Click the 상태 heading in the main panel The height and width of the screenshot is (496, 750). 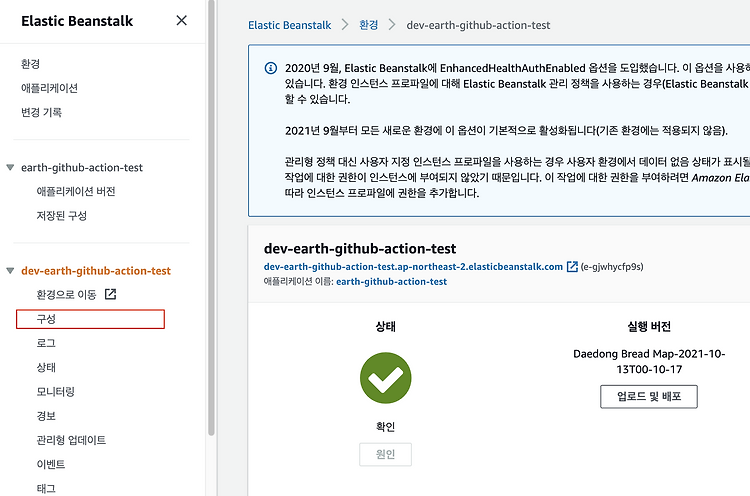point(386,327)
